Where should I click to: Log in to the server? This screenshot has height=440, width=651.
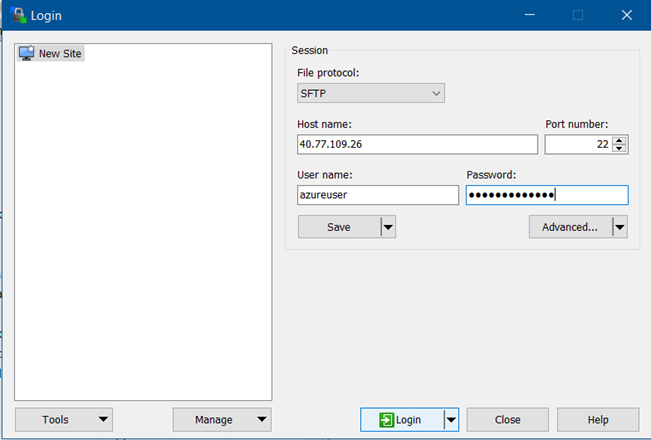(401, 420)
